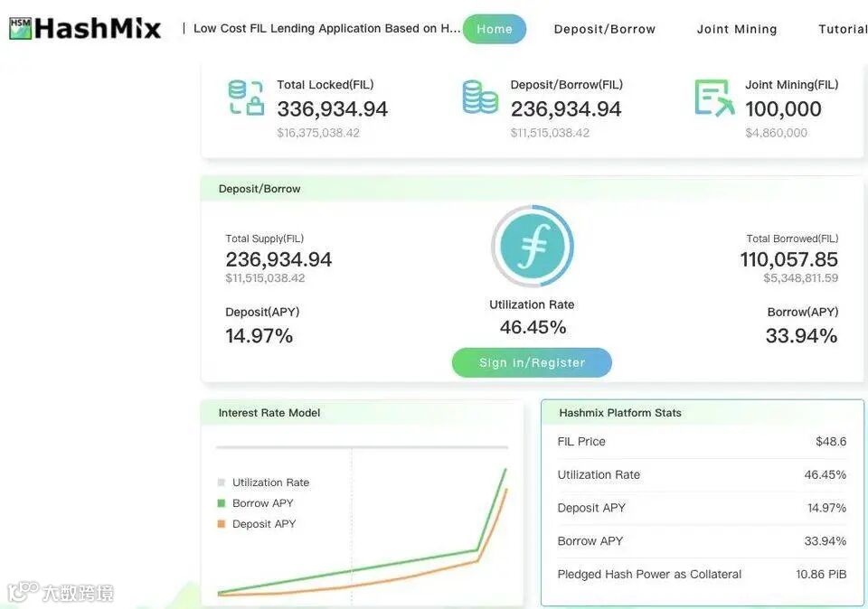Open the Tutorial nav item

[x=843, y=29]
